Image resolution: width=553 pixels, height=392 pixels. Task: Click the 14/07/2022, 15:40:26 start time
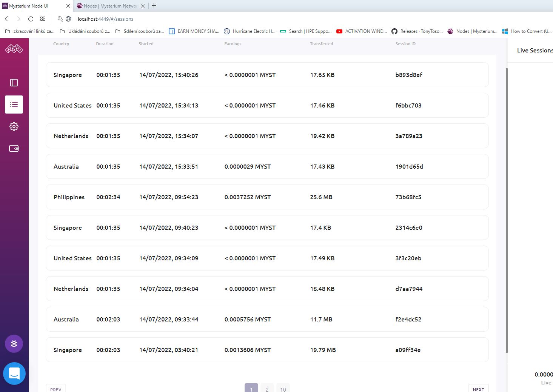169,75
